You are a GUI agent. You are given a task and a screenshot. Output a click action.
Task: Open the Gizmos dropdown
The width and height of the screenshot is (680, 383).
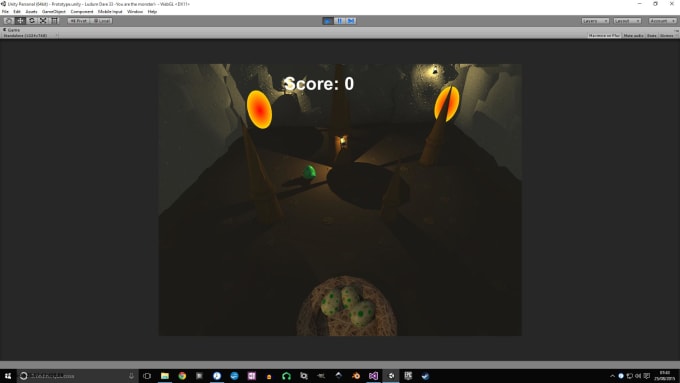(668, 36)
